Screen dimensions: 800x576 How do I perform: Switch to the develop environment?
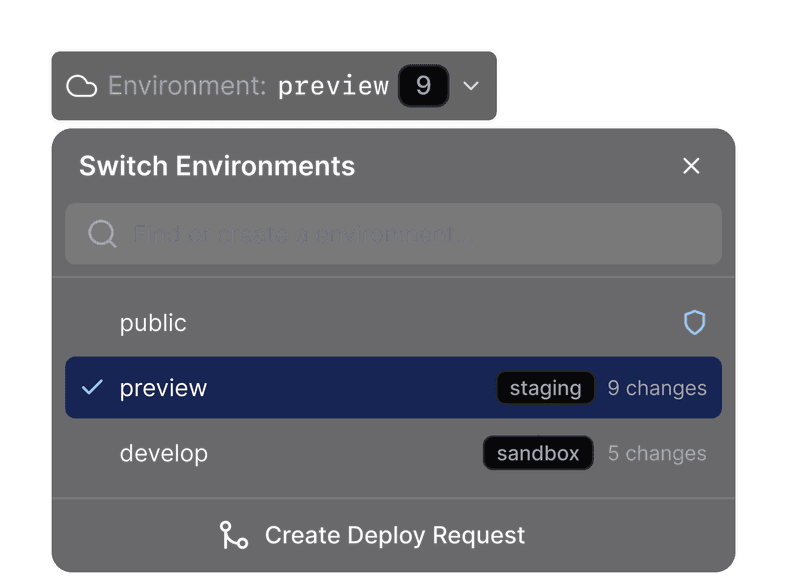pos(164,453)
